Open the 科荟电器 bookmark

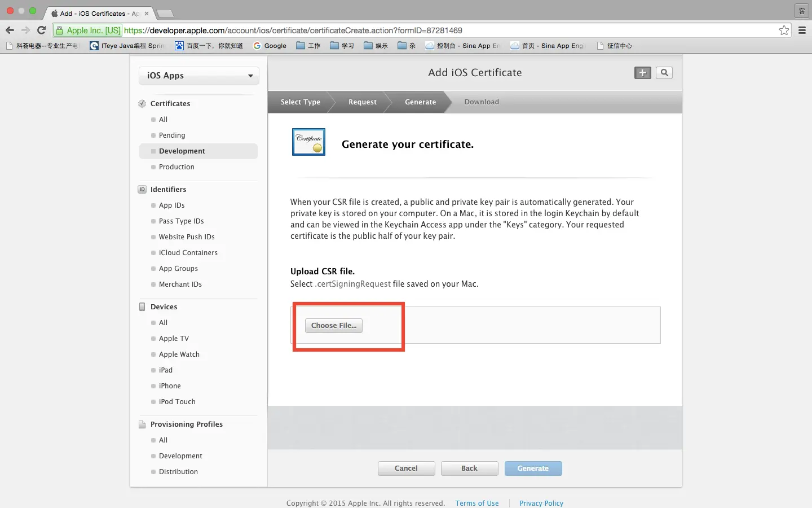click(x=43, y=46)
